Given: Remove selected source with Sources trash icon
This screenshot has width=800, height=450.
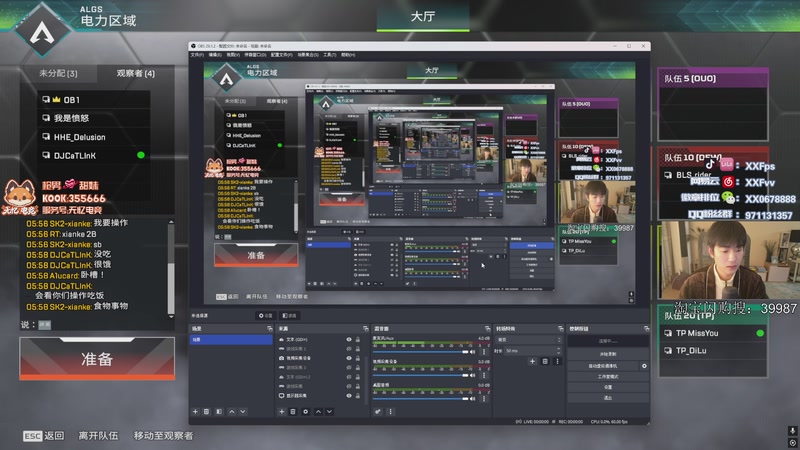Looking at the screenshot, I should tap(293, 411).
